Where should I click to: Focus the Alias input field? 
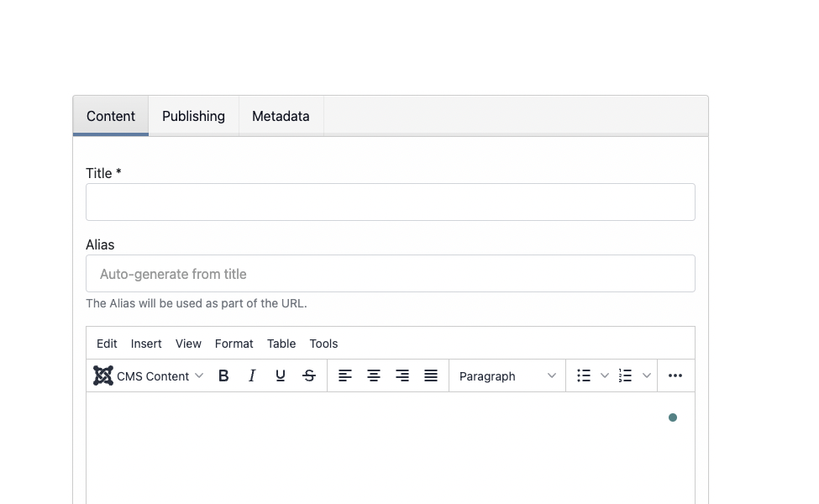[390, 274]
